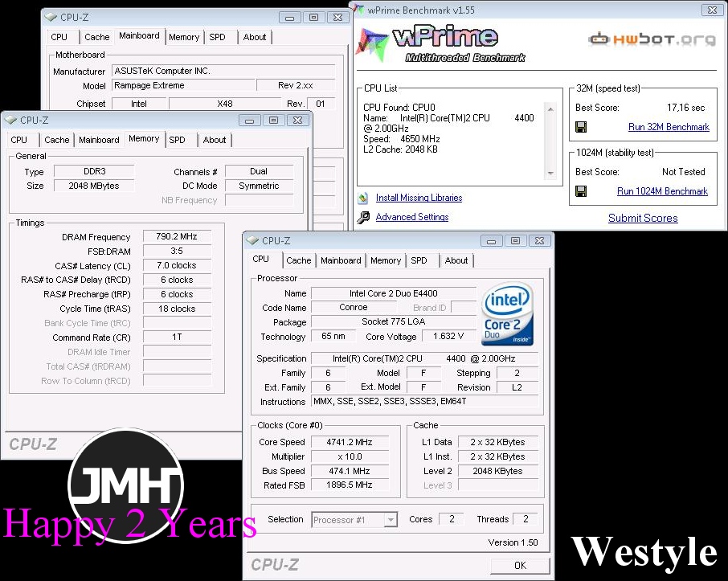
Task: Open the Cache tab in the front CPU-Z window
Action: click(x=299, y=260)
